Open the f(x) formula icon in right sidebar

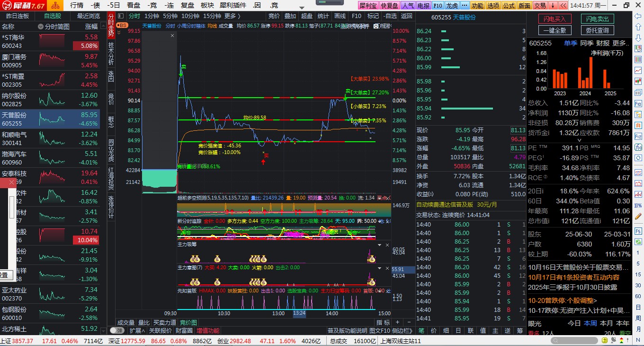[x=638, y=147]
